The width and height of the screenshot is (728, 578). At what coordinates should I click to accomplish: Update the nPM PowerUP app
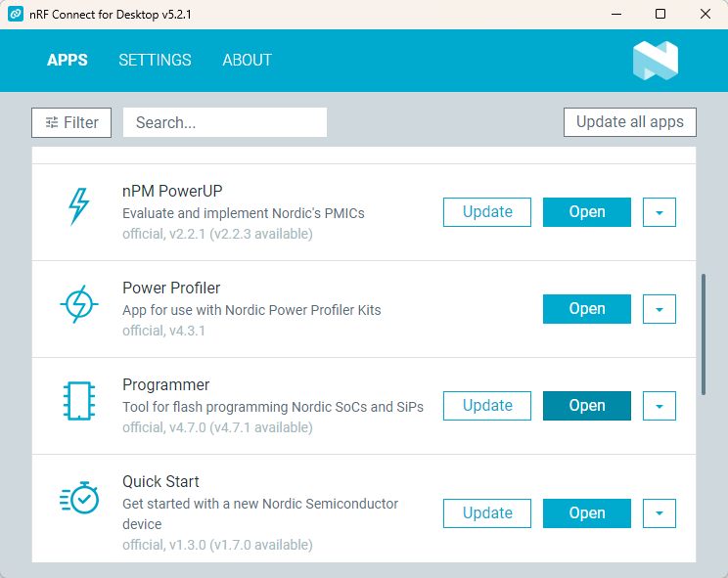point(487,212)
